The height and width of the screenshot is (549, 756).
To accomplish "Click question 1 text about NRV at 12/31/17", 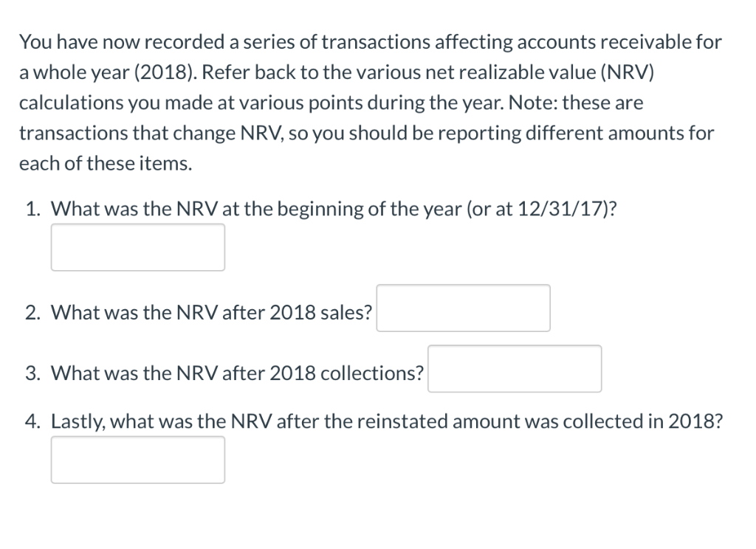I will pyautogui.click(x=332, y=209).
